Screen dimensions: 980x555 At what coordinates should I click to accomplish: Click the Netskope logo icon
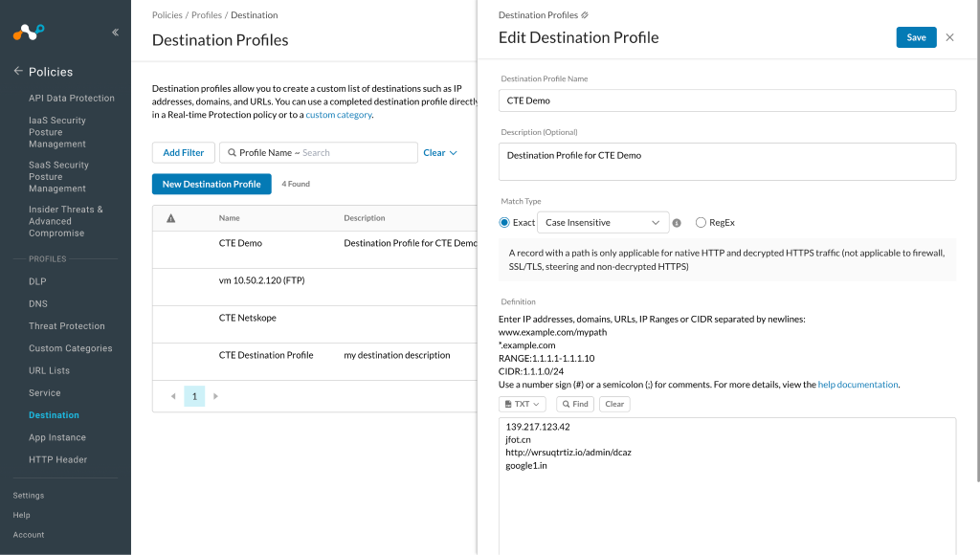click(29, 32)
